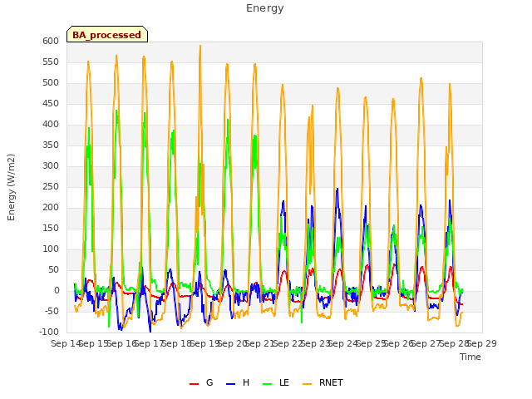The width and height of the screenshot is (532, 399).
Task: Click the 0 y-axis tick label
Action: (57, 291)
